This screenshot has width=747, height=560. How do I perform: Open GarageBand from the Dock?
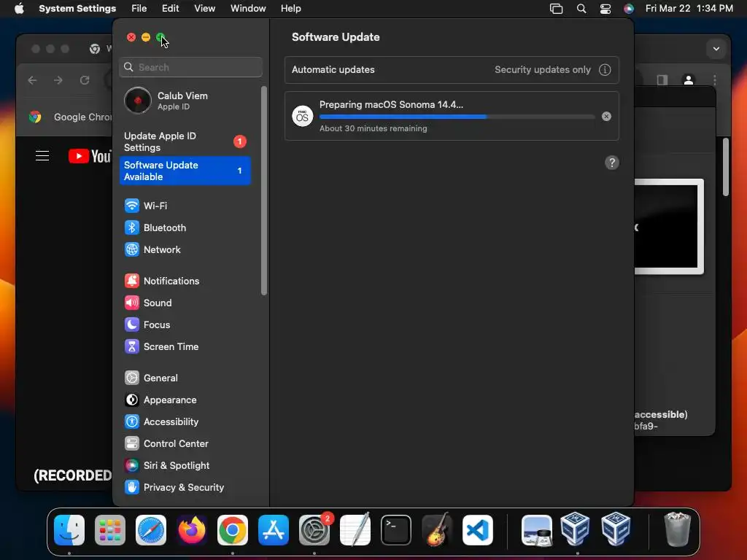click(437, 530)
